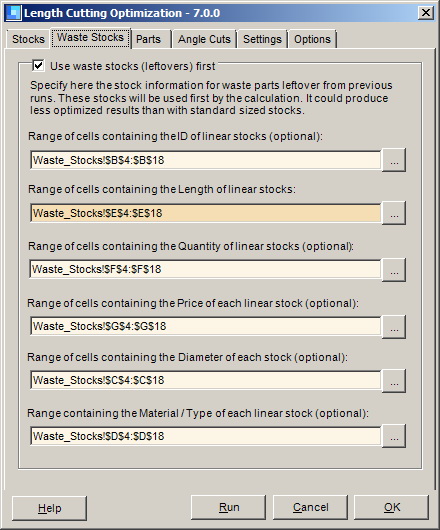This screenshot has width=440, height=530.
Task: Go to the Settings tab
Action: tap(262, 39)
